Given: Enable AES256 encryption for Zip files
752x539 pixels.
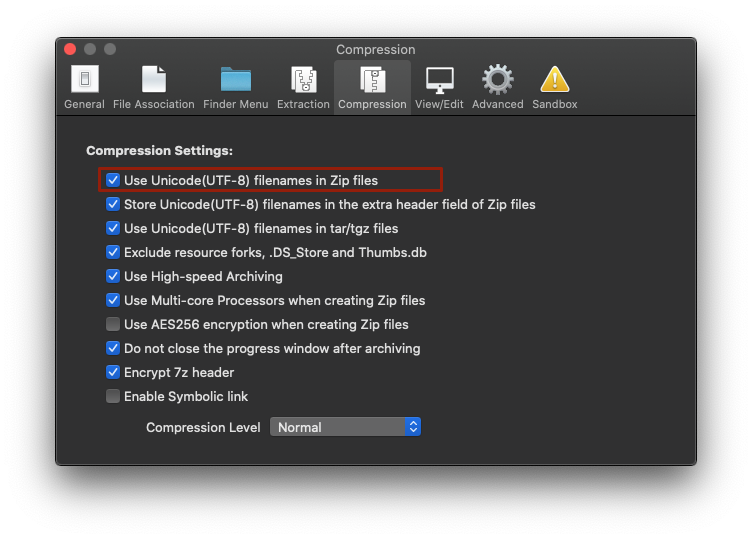Looking at the screenshot, I should [x=113, y=324].
